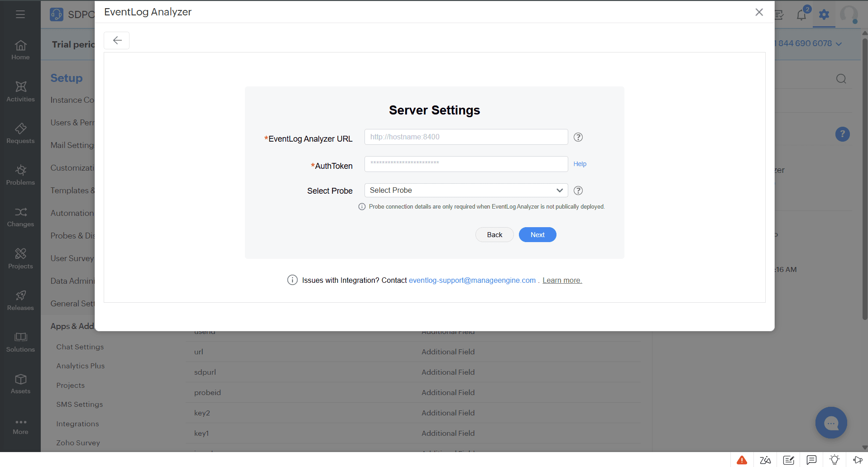This screenshot has height=467, width=868.
Task: Click the Next button
Action: [x=537, y=235]
